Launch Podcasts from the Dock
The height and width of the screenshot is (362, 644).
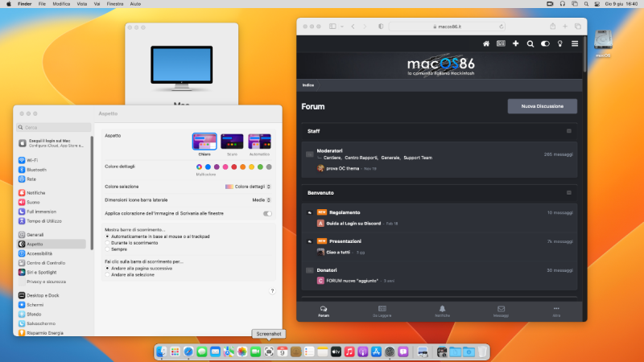click(363, 352)
